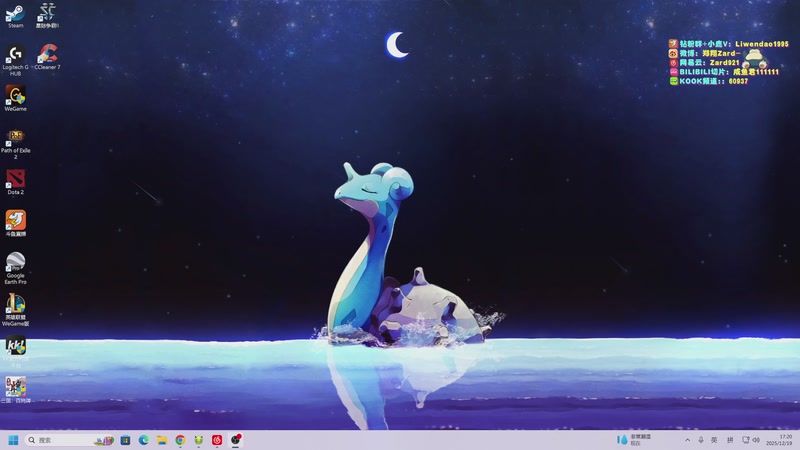Viewport: 800px width, 450px height.
Task: Open the clock and date flyout
Action: (x=779, y=440)
